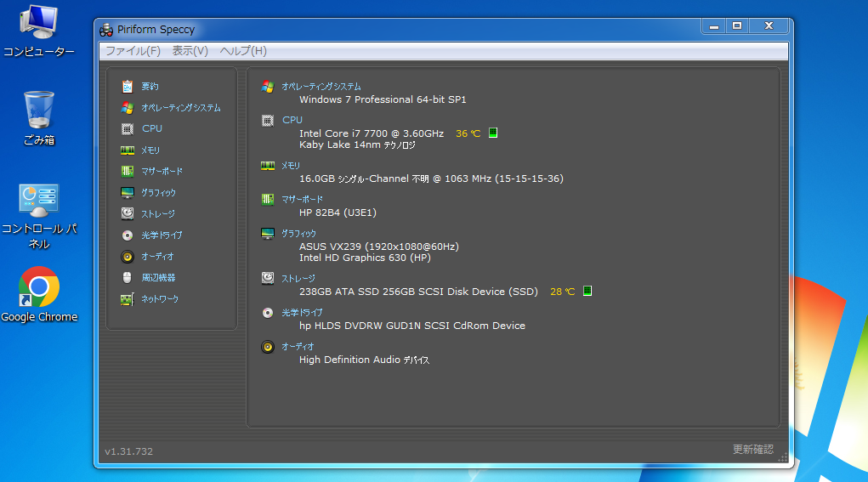Image resolution: width=868 pixels, height=482 pixels.
Task: Click hp HLDS DVDRW GUD1N text
Action: (411, 326)
